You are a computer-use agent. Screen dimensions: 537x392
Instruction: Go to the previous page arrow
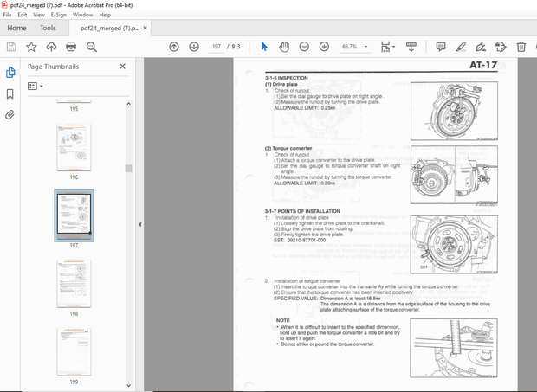pyautogui.click(x=173, y=47)
